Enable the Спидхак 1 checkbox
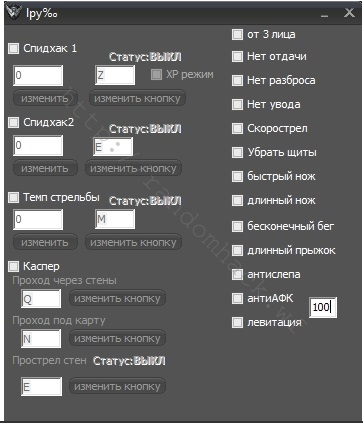The height and width of the screenshot is (423, 363). 14,49
